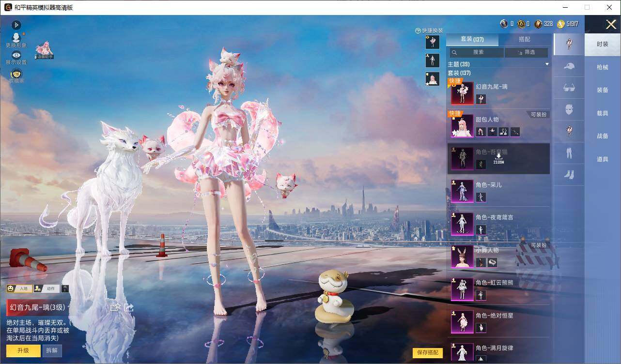
Task: Open the hat category icon
Action: pos(569,66)
